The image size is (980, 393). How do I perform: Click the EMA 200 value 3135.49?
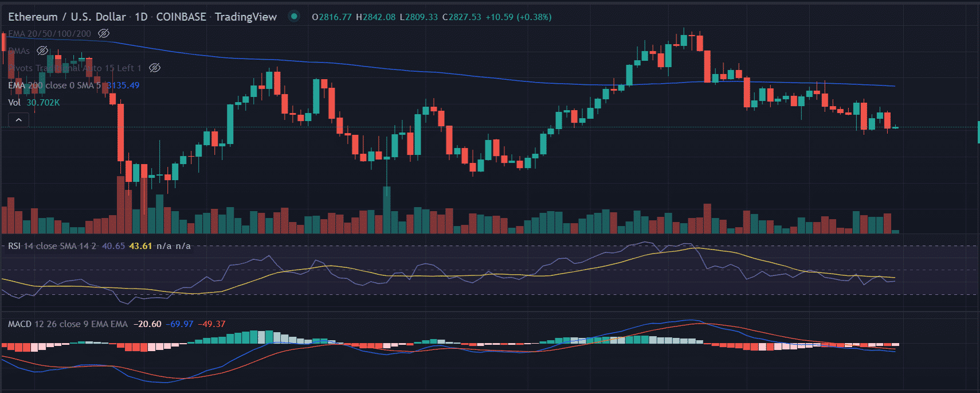tap(123, 85)
